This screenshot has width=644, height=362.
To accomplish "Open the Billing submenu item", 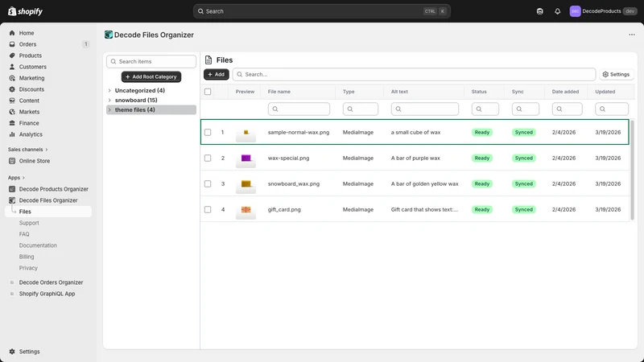I will pyautogui.click(x=27, y=257).
